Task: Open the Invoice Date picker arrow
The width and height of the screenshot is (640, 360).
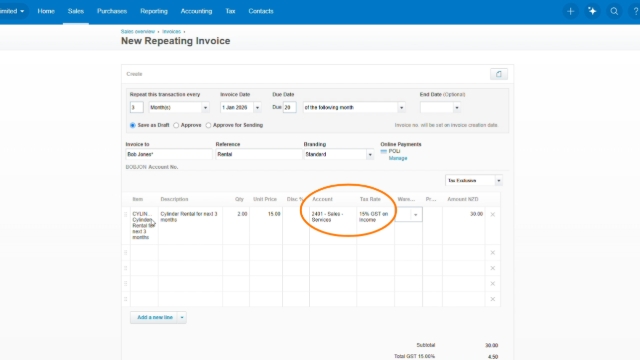Action: (x=257, y=108)
